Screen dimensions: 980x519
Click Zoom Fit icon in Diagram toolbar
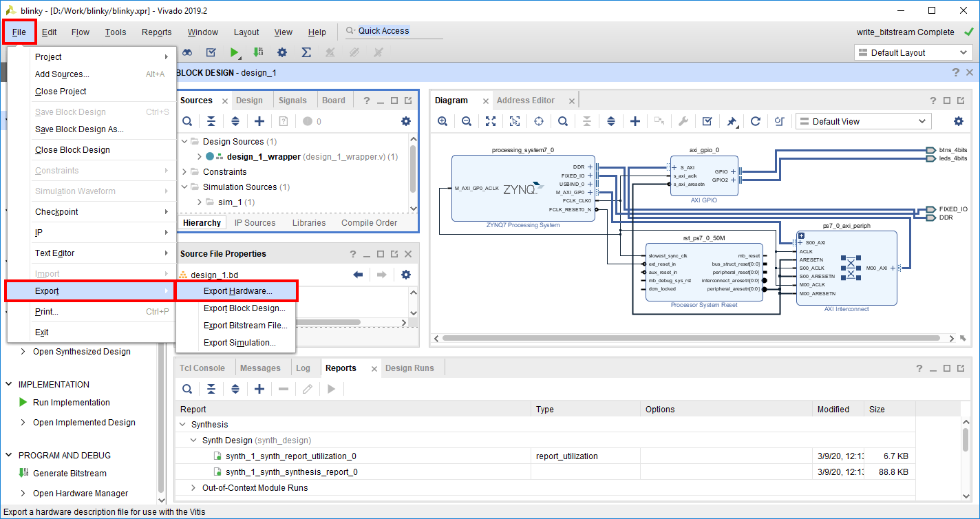pyautogui.click(x=491, y=121)
